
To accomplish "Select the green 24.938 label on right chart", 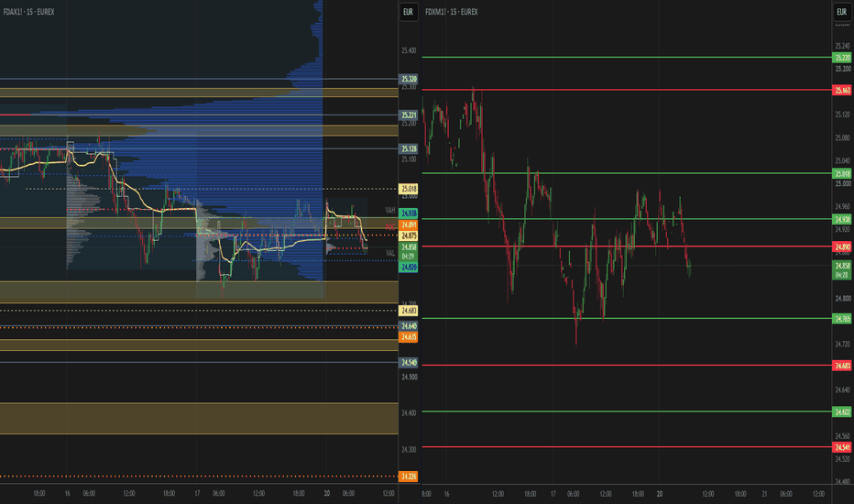I will [842, 220].
